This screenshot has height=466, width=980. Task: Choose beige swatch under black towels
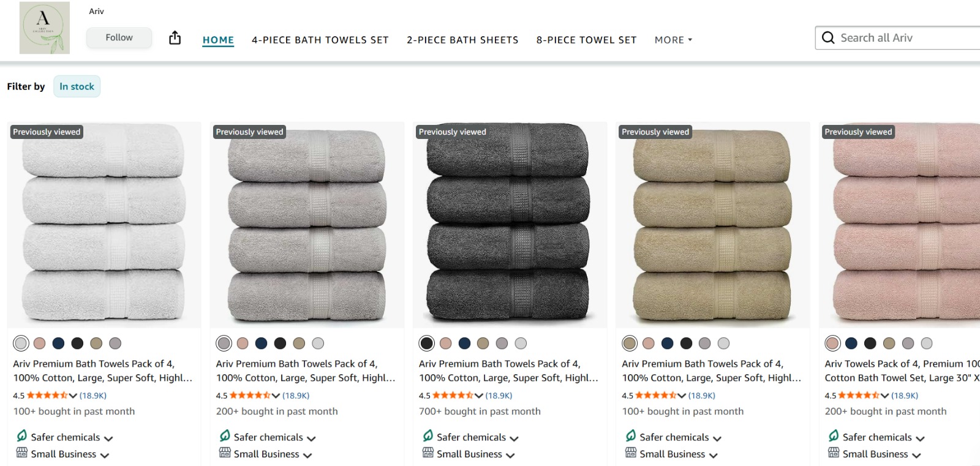tap(483, 343)
